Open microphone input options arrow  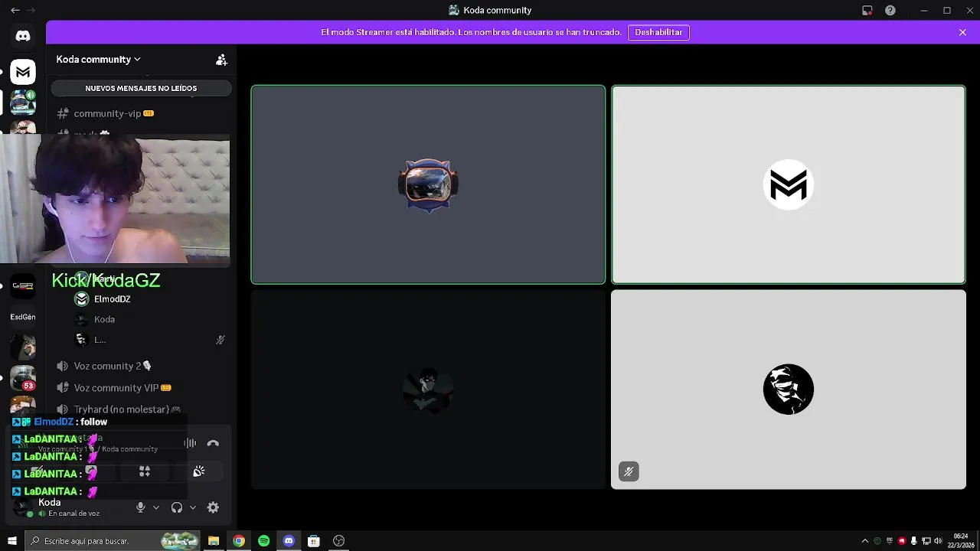click(156, 507)
